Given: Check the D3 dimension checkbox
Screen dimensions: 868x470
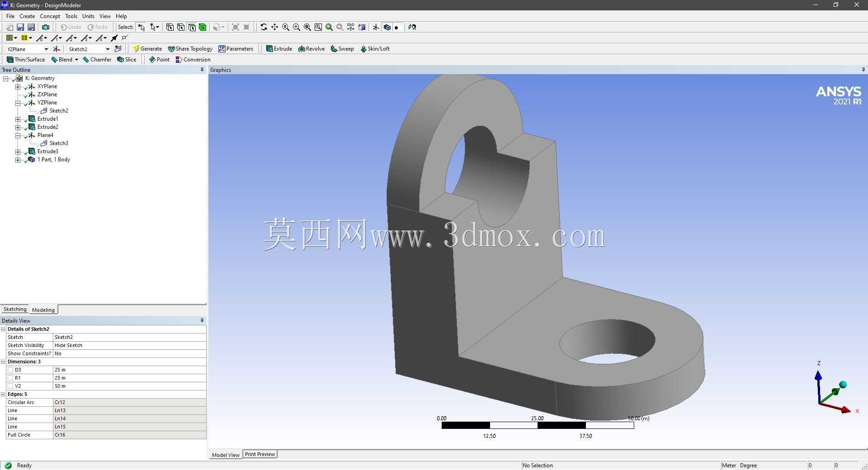Looking at the screenshot, I should tap(10, 370).
